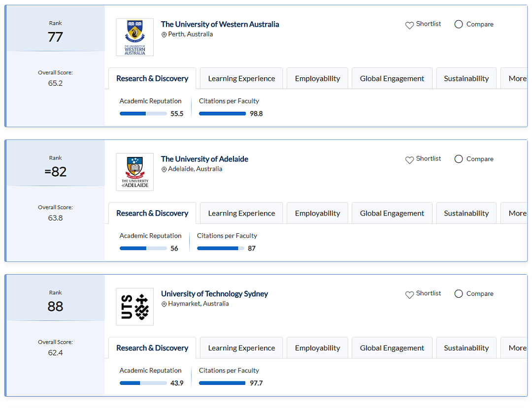This screenshot has width=532, height=408.
Task: Open Research & Discovery tab for Adelaide
Action: tap(152, 213)
